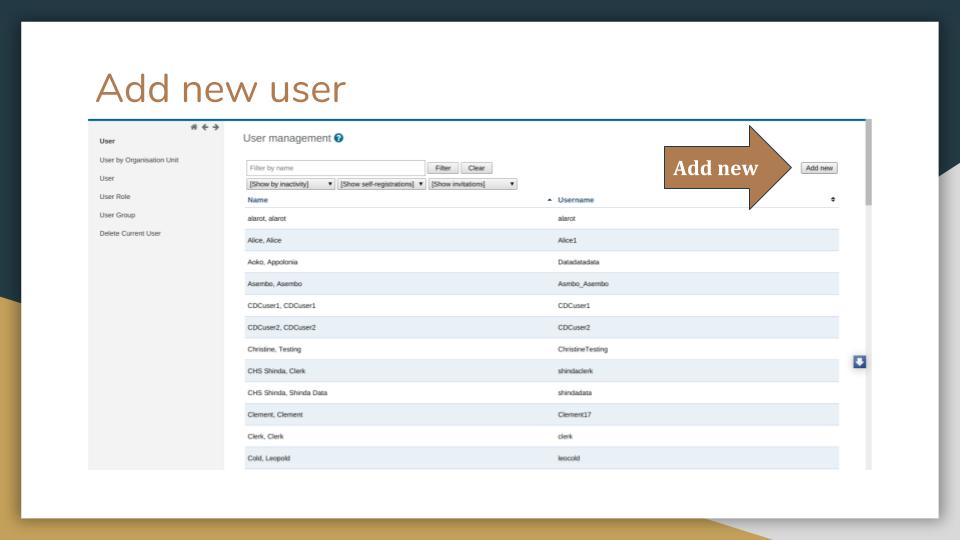Focus the Filter by name field
Image resolution: width=960 pixels, height=540 pixels.
(336, 168)
